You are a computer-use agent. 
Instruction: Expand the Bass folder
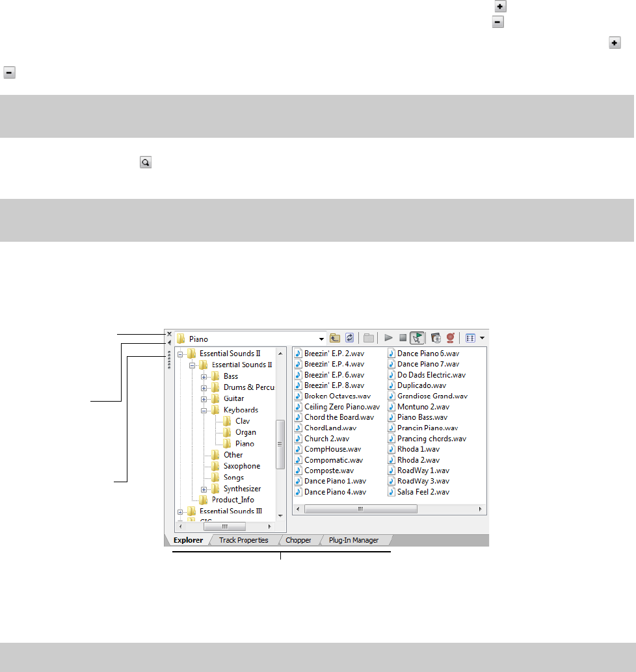204,377
